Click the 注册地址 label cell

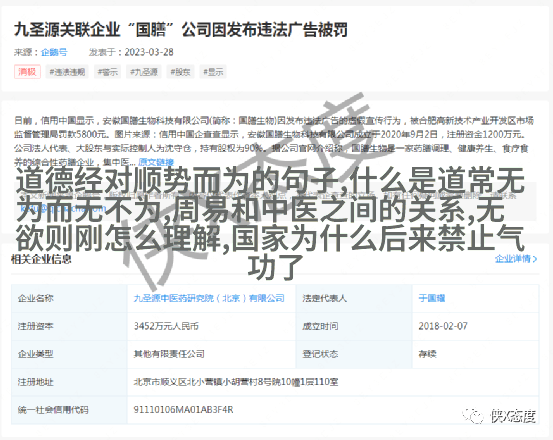click(x=69, y=382)
